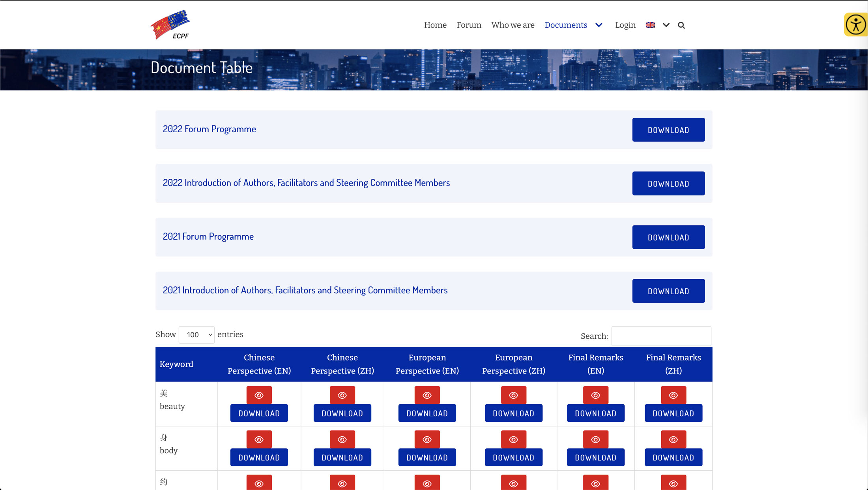View body Final Remarks (ZH) eye icon
This screenshot has width=868, height=490.
(673, 439)
